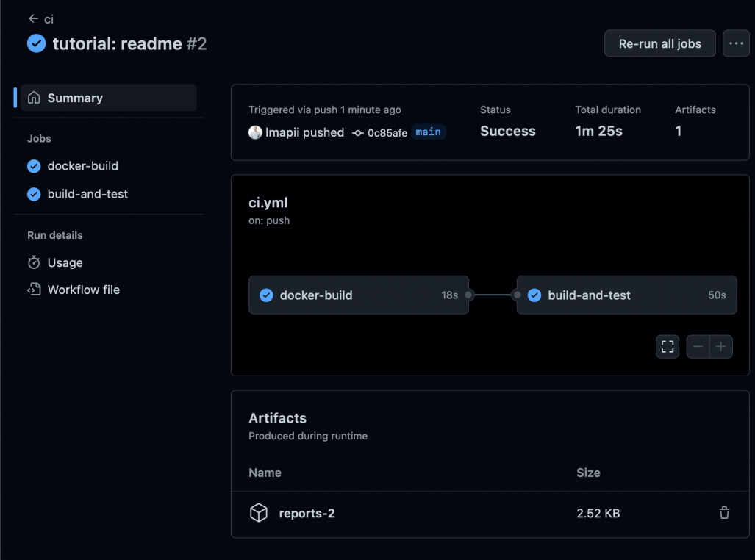Viewport: 755px width, 560px height.
Task: Open docker-build job in sidebar
Action: click(82, 166)
